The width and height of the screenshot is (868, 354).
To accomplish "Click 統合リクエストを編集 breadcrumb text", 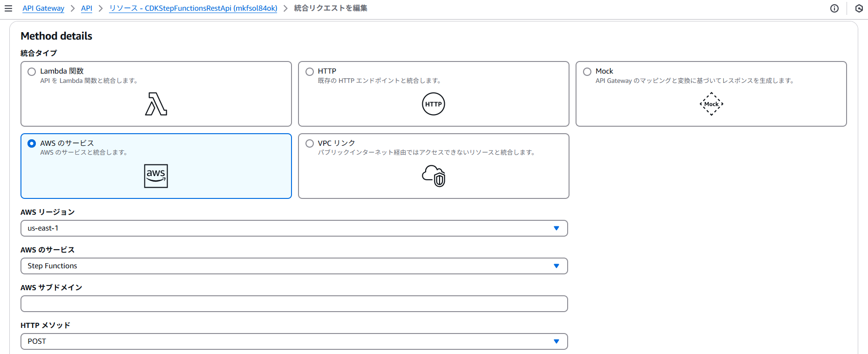I will 331,8.
